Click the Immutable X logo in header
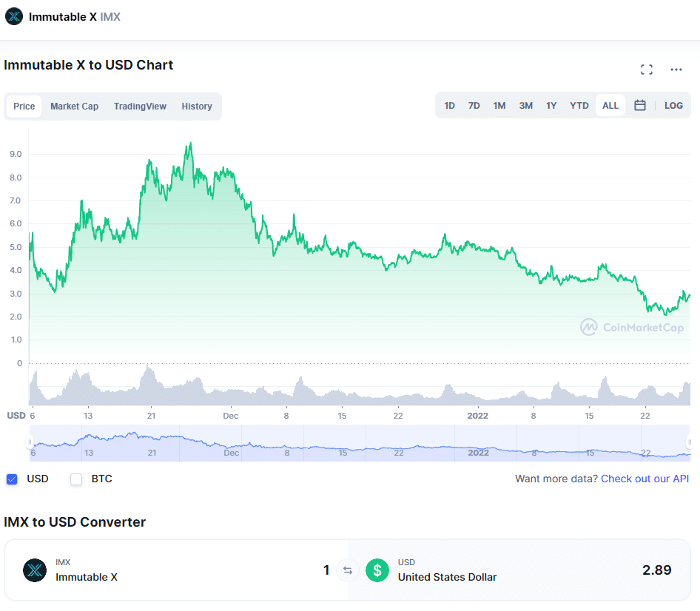 click(x=14, y=16)
